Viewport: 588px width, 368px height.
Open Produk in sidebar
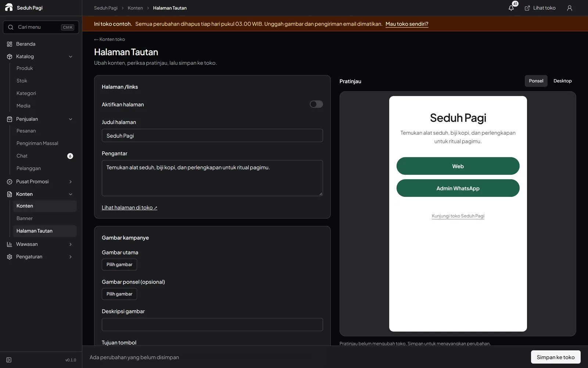coord(45,68)
